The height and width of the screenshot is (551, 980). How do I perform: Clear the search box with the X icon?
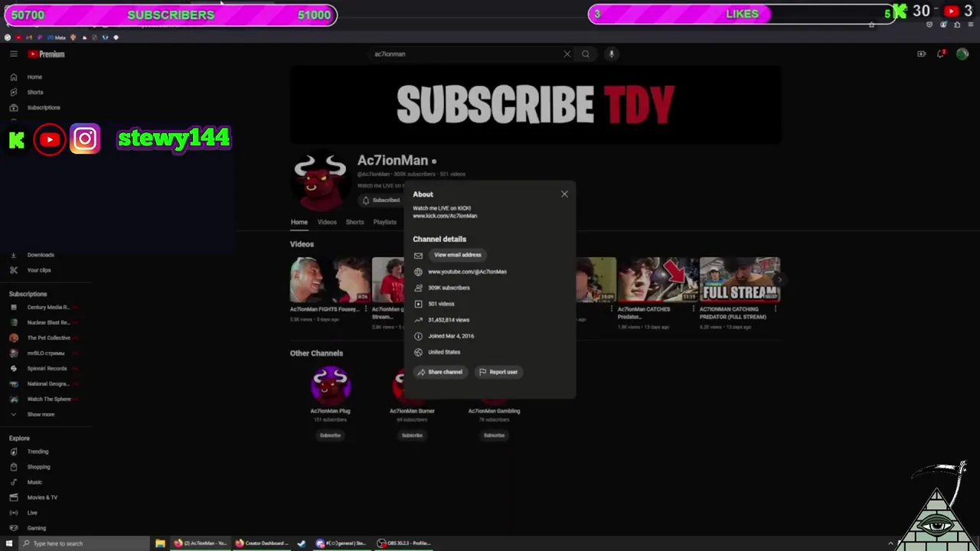[567, 54]
